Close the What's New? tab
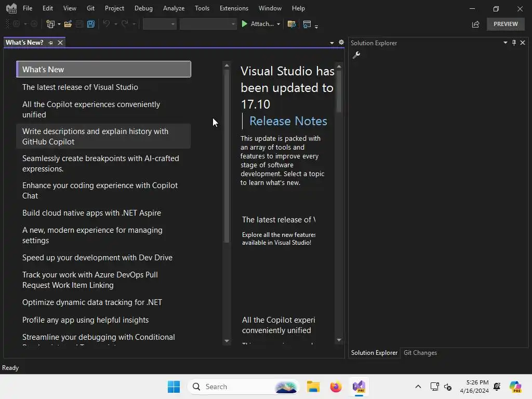The height and width of the screenshot is (399, 532). 60,43
